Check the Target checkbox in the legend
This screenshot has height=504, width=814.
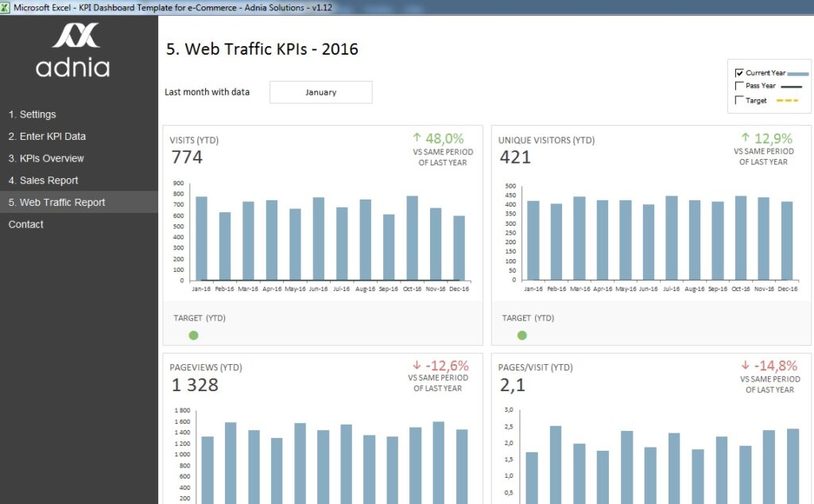[x=739, y=99]
